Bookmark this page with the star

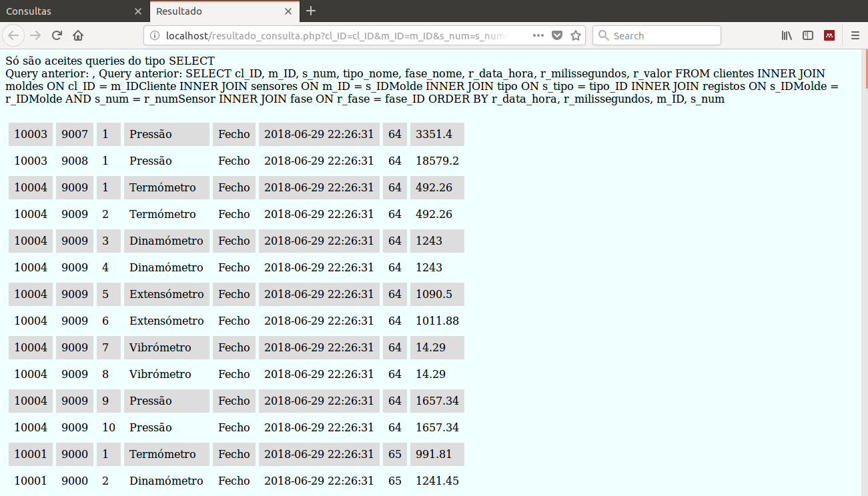pyautogui.click(x=576, y=35)
